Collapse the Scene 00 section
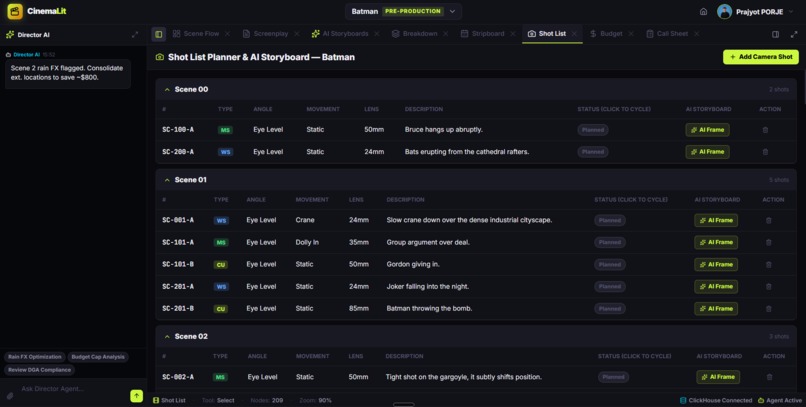 pos(167,89)
